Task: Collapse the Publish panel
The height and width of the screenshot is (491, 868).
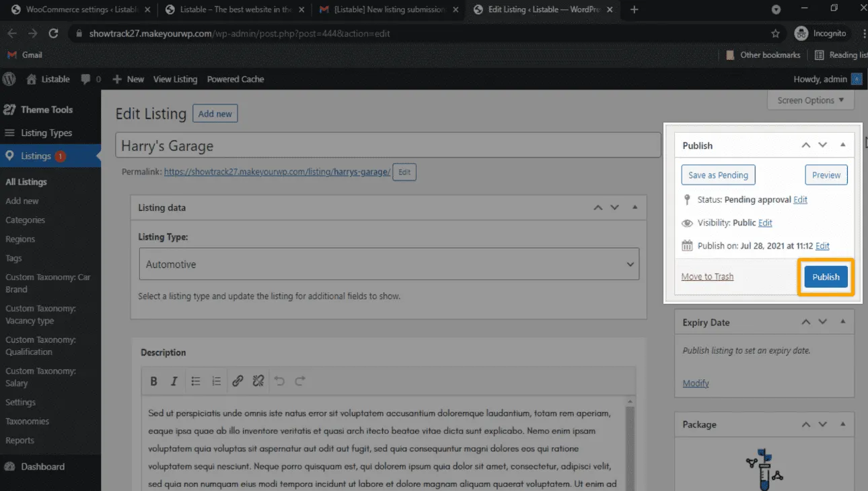Action: click(x=842, y=145)
